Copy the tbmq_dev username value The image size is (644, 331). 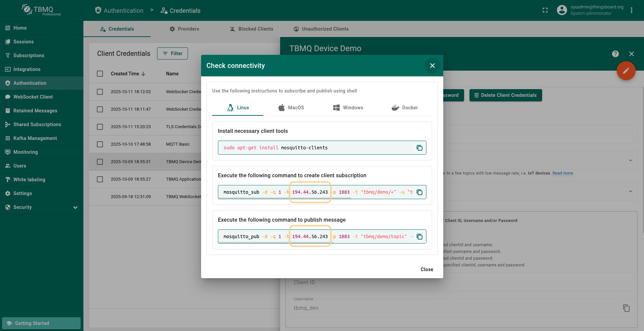tap(626, 308)
